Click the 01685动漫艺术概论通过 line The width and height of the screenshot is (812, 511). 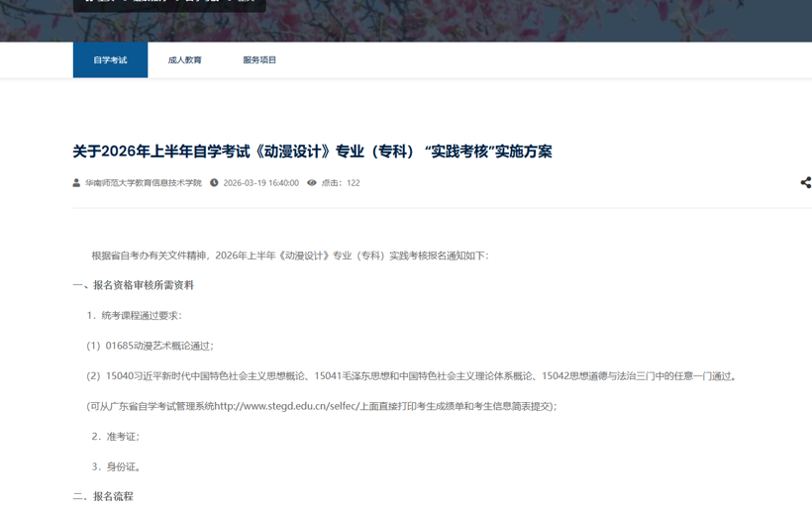coord(150,346)
